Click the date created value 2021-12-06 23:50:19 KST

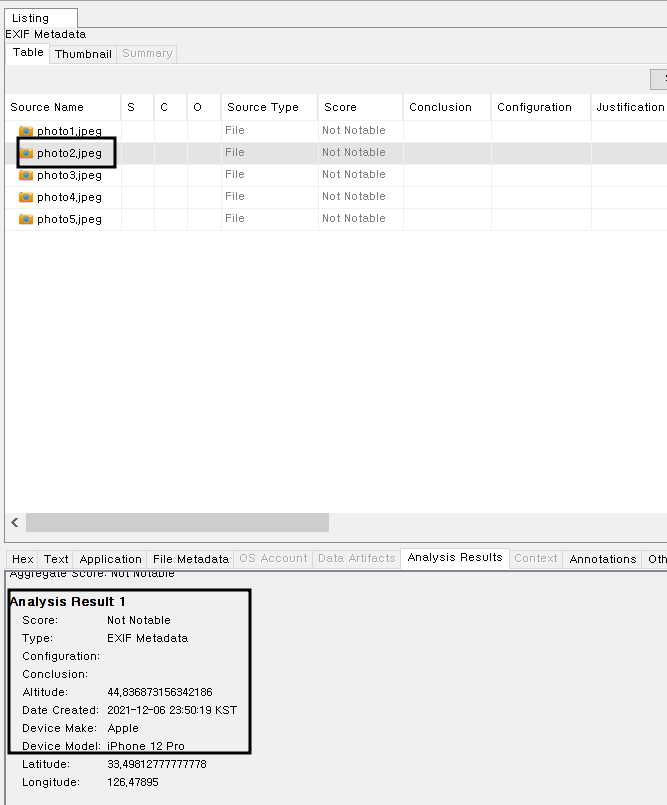[172, 711]
